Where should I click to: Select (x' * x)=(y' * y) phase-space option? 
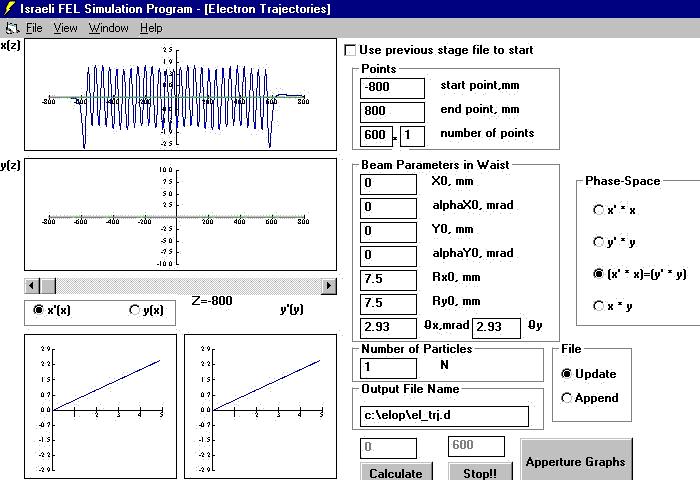pyautogui.click(x=598, y=273)
